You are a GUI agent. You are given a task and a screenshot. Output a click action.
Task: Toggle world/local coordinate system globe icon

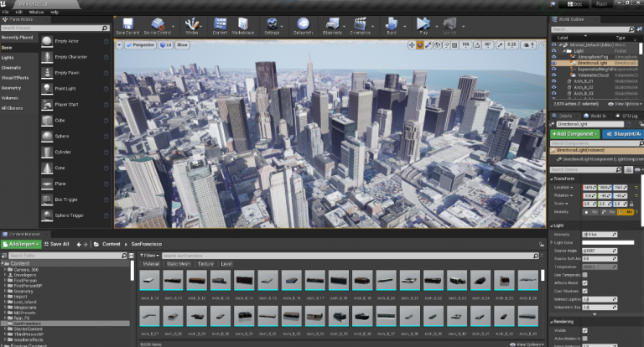(438, 45)
